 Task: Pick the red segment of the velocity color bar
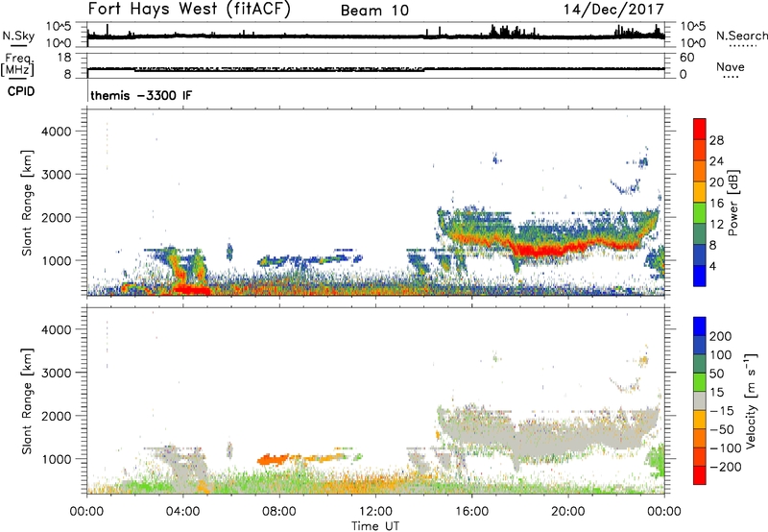click(700, 475)
